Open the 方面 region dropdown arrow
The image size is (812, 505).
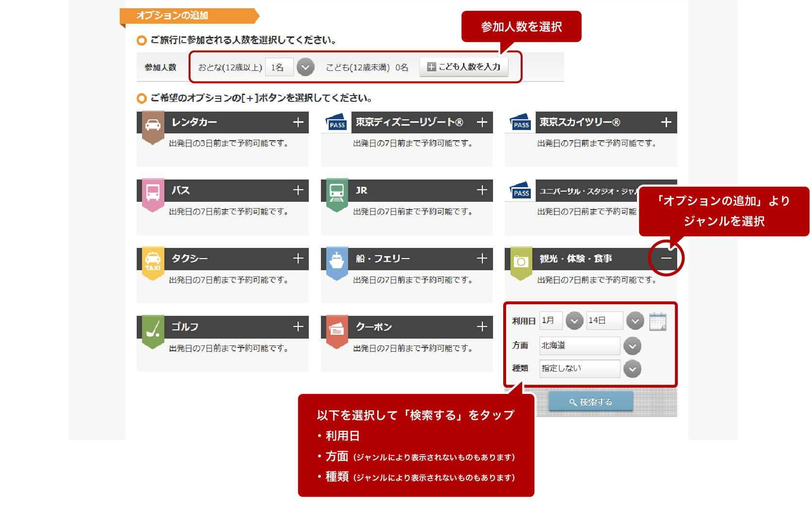(632, 346)
